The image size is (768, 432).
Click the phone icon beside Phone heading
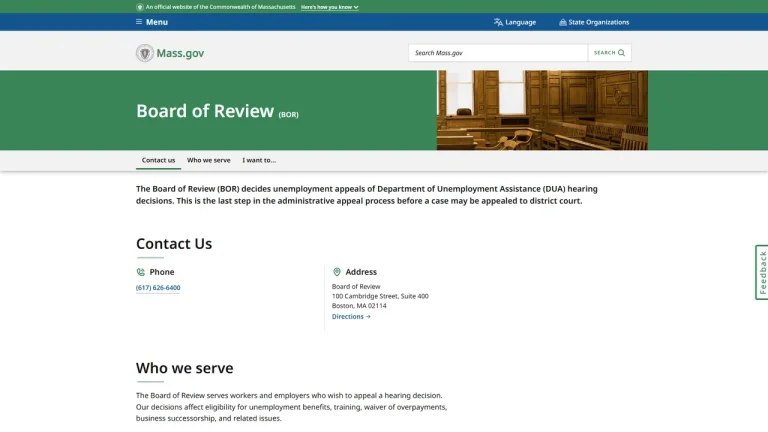141,272
